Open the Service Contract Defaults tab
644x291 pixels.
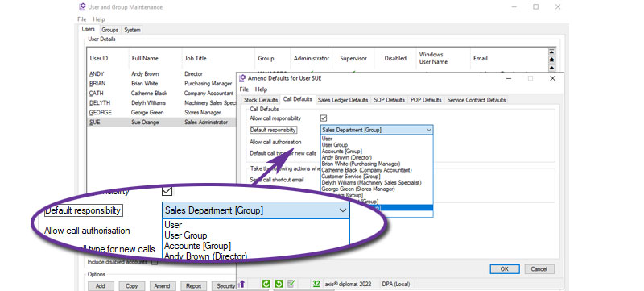click(477, 100)
